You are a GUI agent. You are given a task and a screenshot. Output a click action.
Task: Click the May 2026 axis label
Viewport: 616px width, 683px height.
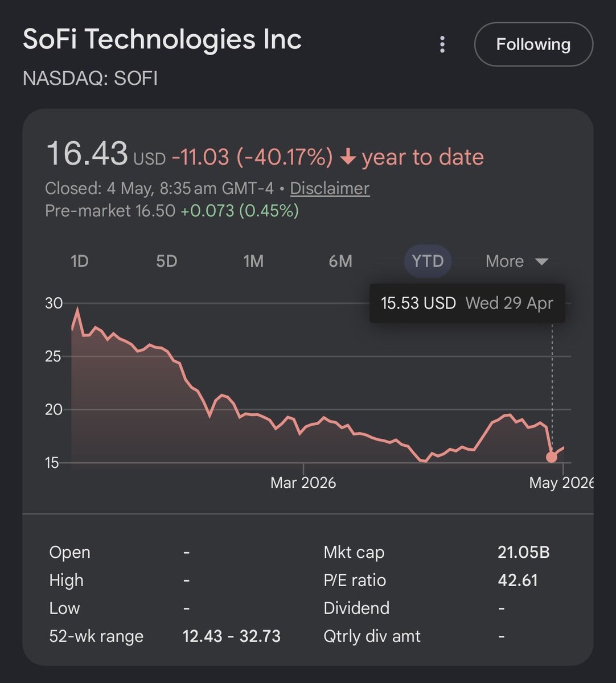(x=561, y=483)
